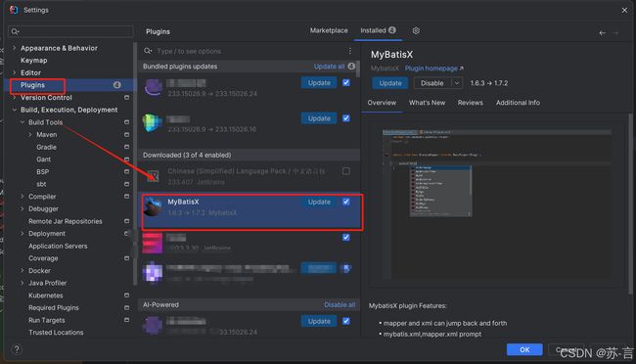This screenshot has height=364, width=636.
Task: Toggle the first bundled plugin checkbox
Action: point(346,83)
